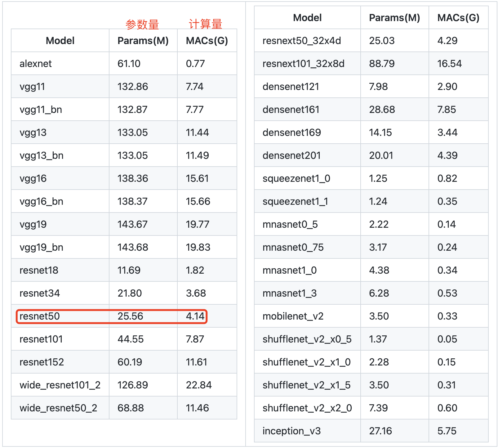This screenshot has height=448, width=498.
Task: Click the right table Model header
Action: click(307, 18)
